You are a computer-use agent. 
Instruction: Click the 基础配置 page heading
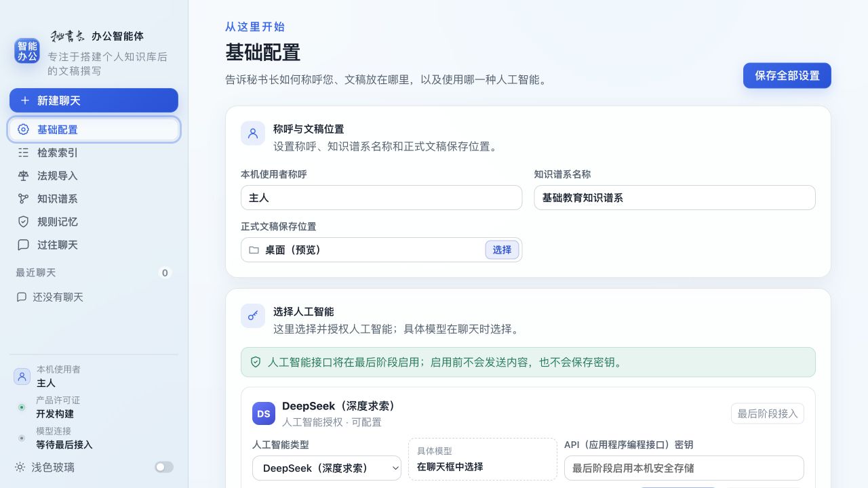click(263, 52)
